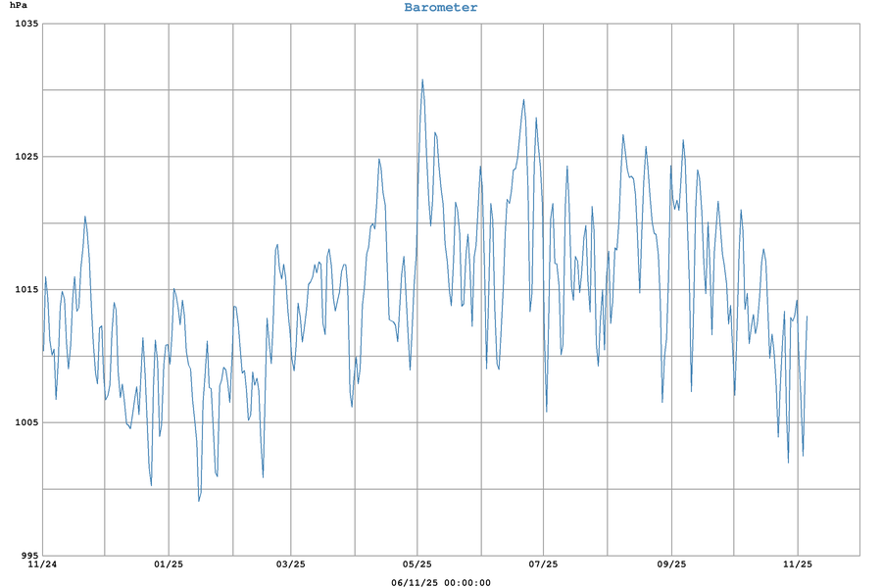Click the 06/11/25 00:00:00 timestamp
Image resolution: width=882 pixels, height=588 pixels.
pyautogui.click(x=441, y=582)
